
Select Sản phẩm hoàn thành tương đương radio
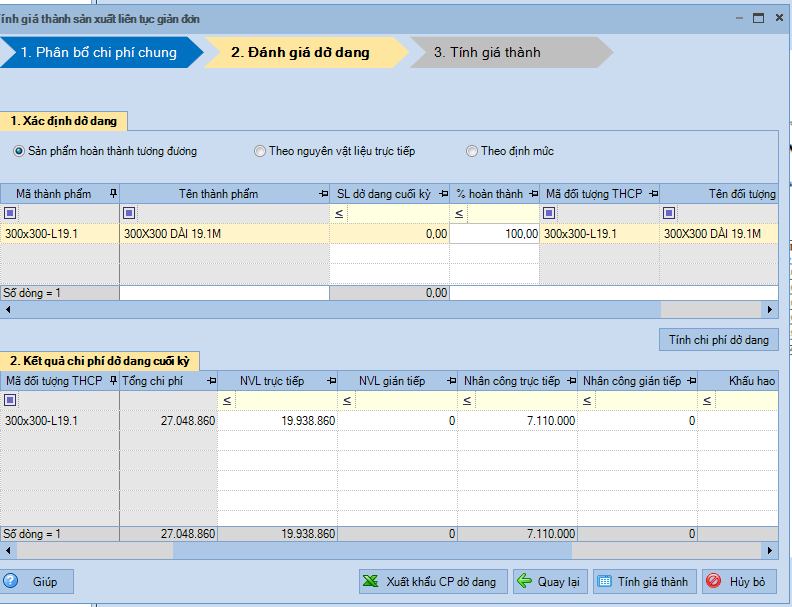tap(19, 151)
